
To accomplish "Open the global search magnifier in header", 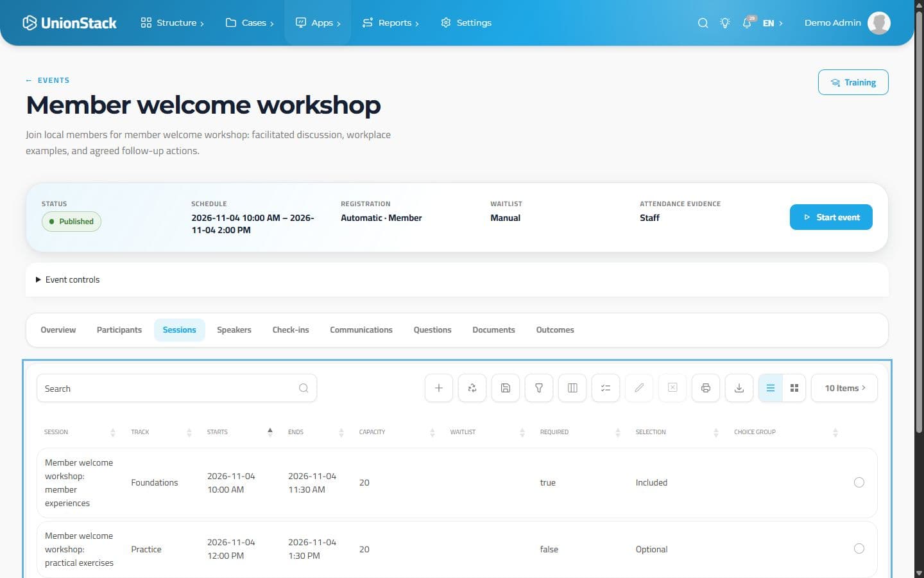I will [x=703, y=23].
